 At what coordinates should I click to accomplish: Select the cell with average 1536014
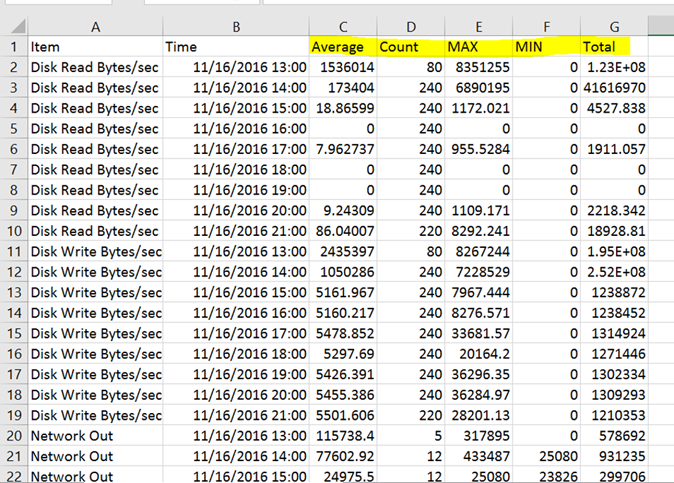pos(343,67)
